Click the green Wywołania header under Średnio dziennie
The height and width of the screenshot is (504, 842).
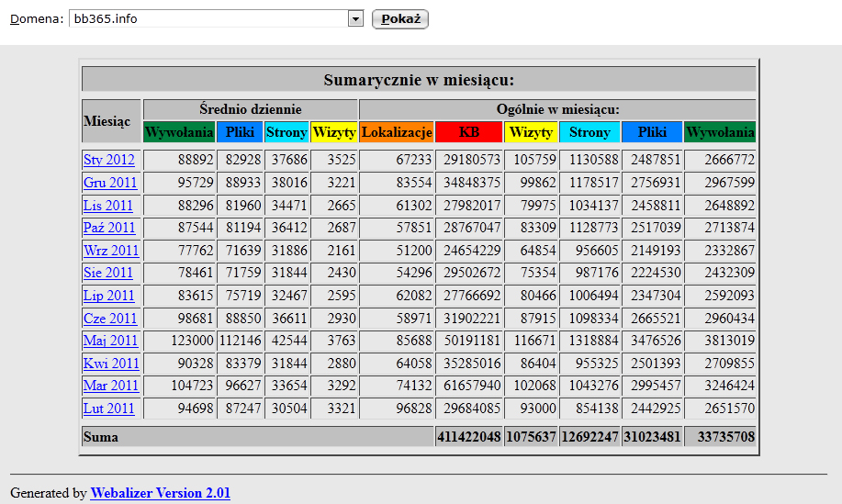[x=179, y=132]
